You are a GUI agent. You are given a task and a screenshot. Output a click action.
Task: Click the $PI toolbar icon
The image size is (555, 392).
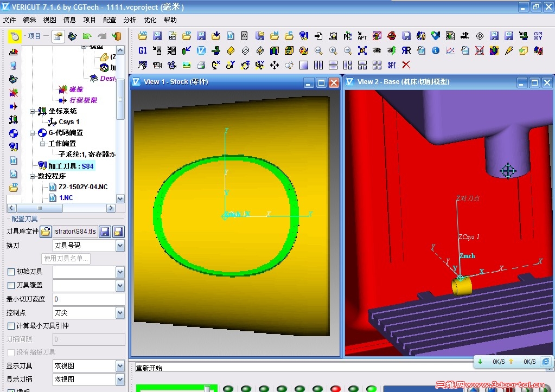point(392,65)
